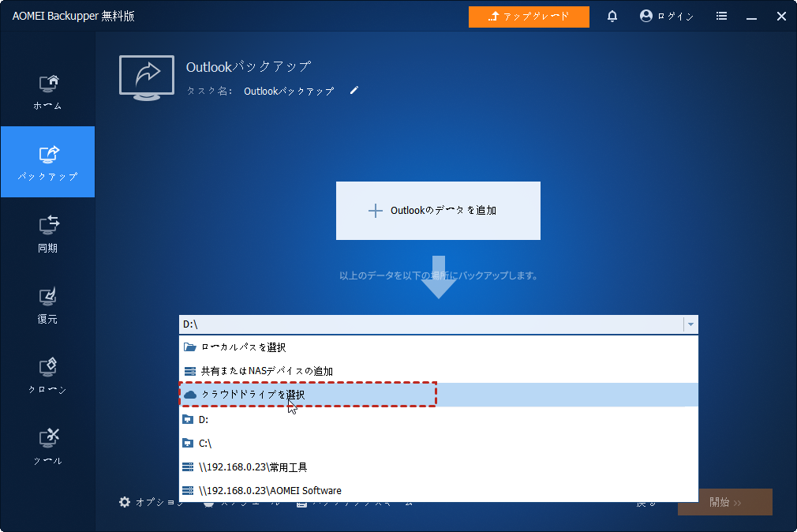Pick the C:\ drive entry
Screen dimensions: 797x532
click(x=439, y=443)
